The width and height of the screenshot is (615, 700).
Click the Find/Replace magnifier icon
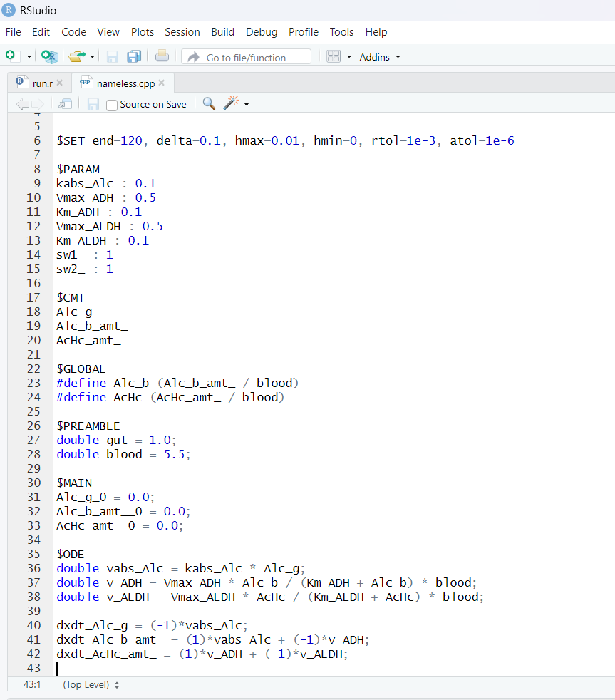tap(209, 103)
